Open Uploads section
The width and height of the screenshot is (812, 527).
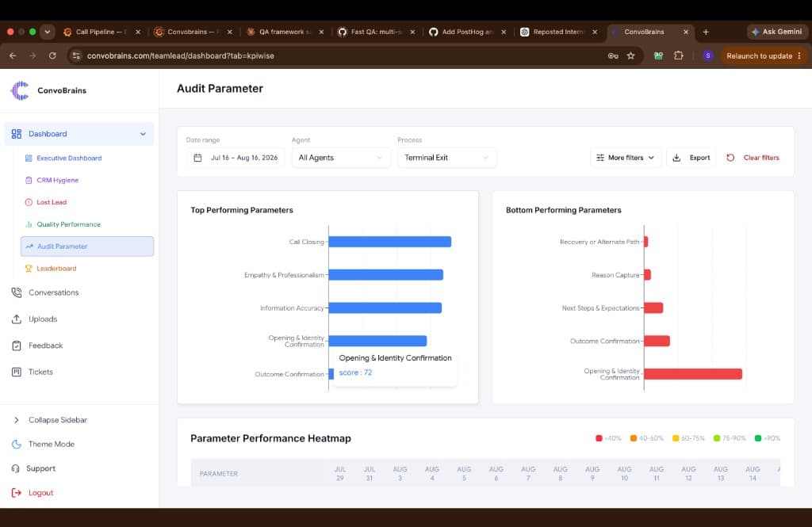tap(43, 319)
